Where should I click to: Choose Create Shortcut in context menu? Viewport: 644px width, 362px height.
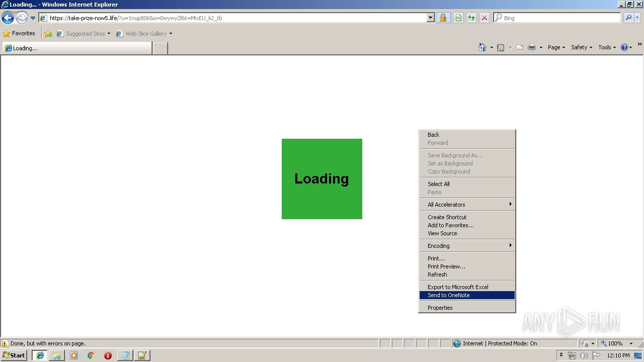coord(467,217)
